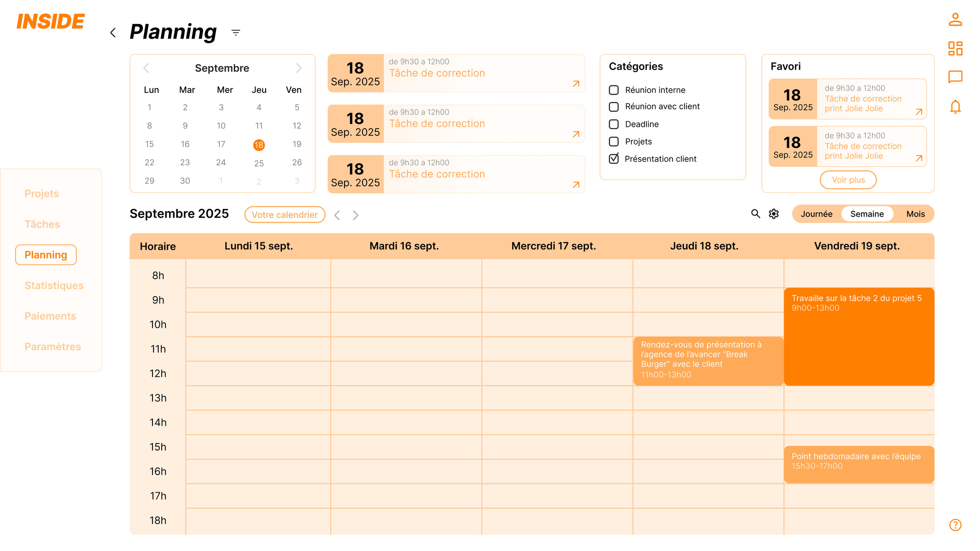Check the Réunion interne category
980x551 pixels.
pyautogui.click(x=614, y=90)
